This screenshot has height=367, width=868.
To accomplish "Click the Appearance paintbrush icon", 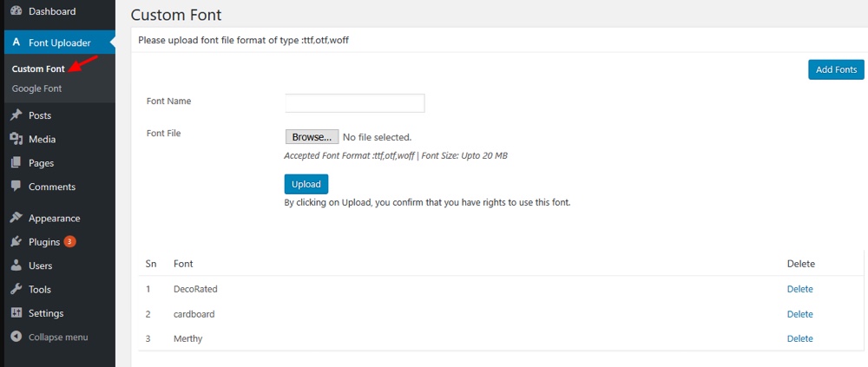I will pyautogui.click(x=16, y=219).
